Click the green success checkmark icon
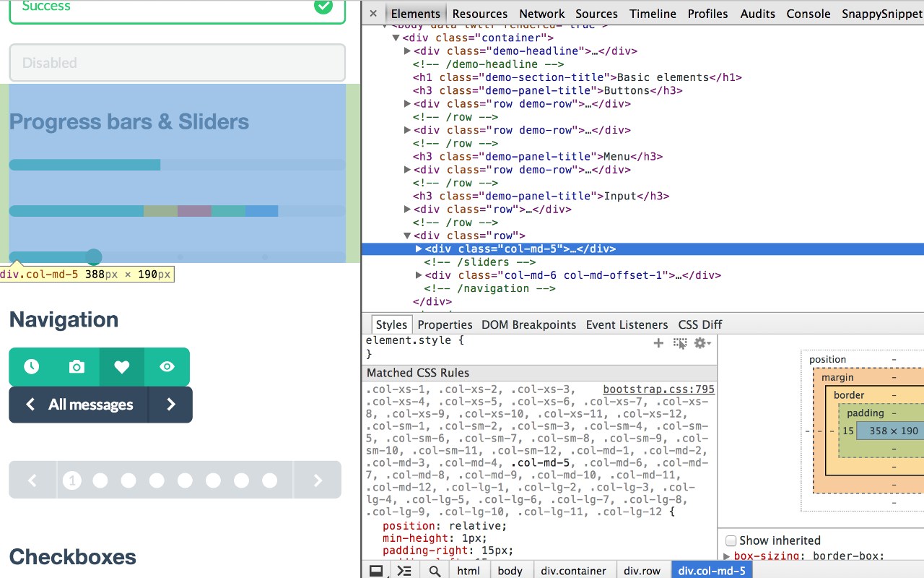The image size is (924, 578). click(323, 6)
